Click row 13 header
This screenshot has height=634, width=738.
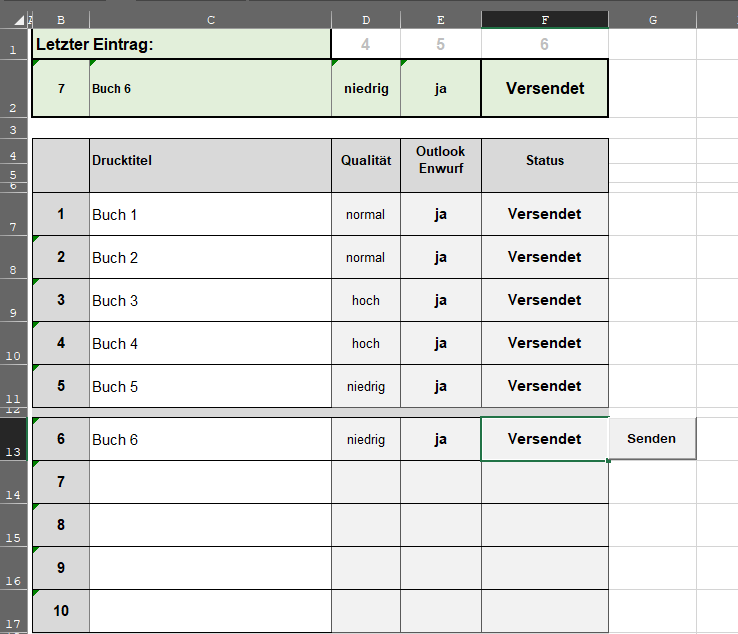tap(13, 439)
